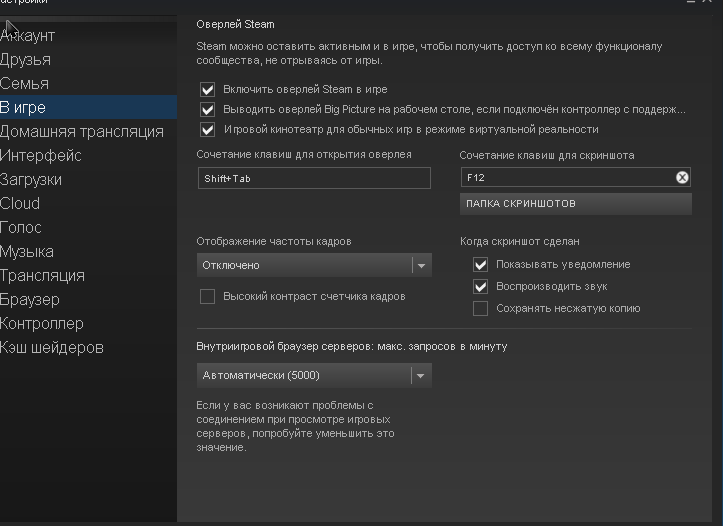Uncheck 'Показывать уведомление' for screenshots
723x526 pixels.
pyautogui.click(x=481, y=264)
